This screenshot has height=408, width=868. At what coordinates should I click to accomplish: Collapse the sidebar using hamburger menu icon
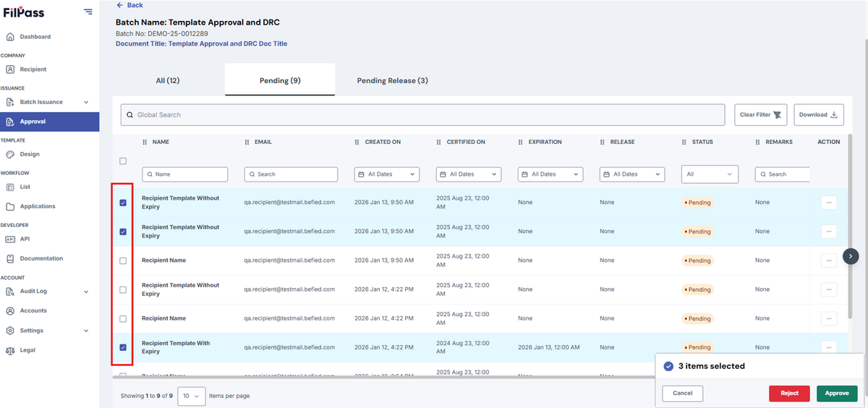pos(88,12)
